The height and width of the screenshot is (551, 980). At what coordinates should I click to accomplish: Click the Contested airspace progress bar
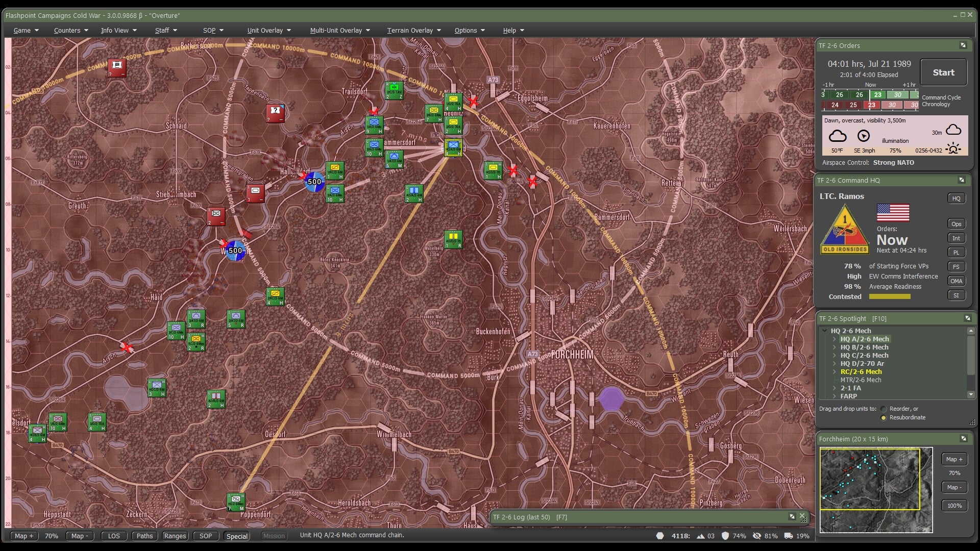coord(889,296)
